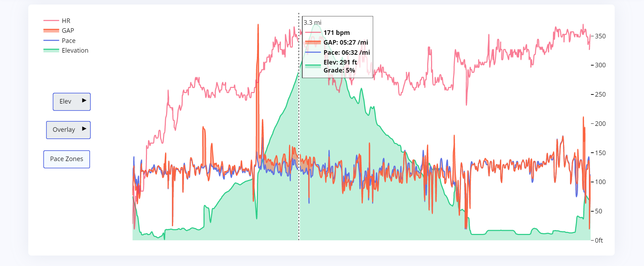Toggle the Elevation legend entry
The height and width of the screenshot is (266, 644).
coord(75,51)
